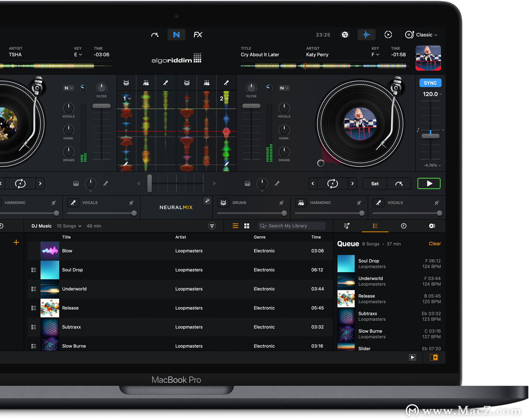Click Katy Perry album artwork thumbnail
The height and width of the screenshot is (420, 529).
(x=428, y=58)
